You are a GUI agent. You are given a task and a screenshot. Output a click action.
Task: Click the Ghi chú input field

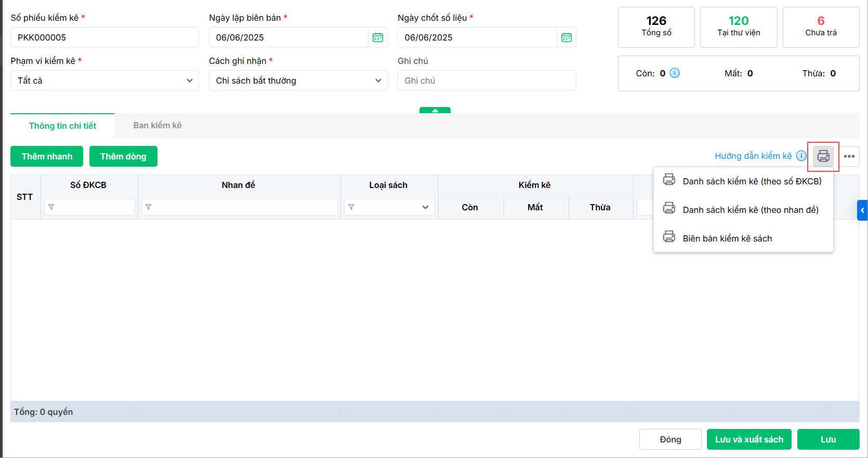pos(486,80)
